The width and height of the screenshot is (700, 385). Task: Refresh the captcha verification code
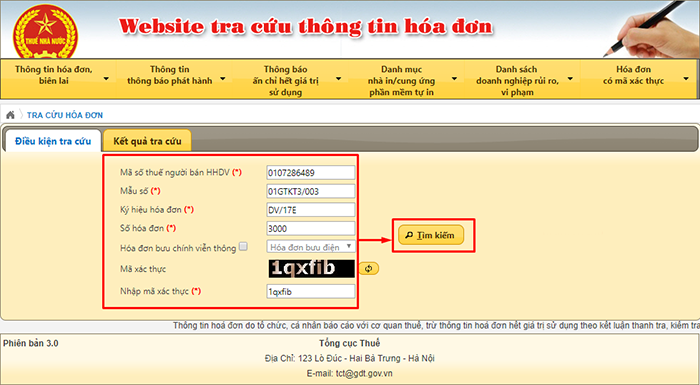click(368, 268)
